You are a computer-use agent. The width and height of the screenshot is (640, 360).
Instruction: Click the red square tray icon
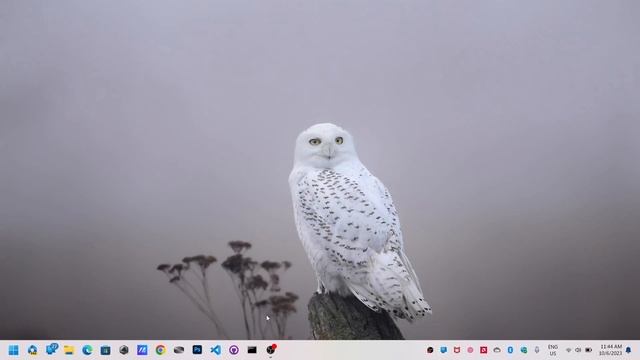484,350
